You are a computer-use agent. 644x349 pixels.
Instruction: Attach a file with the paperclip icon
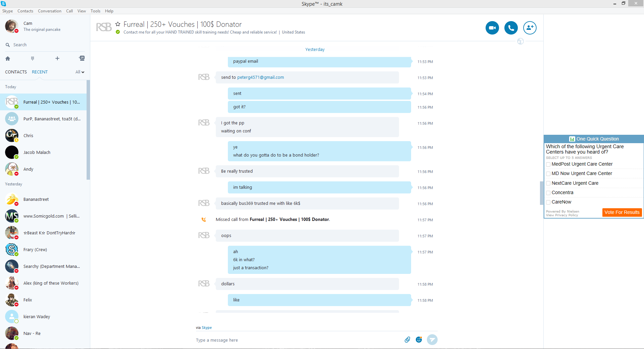407,340
